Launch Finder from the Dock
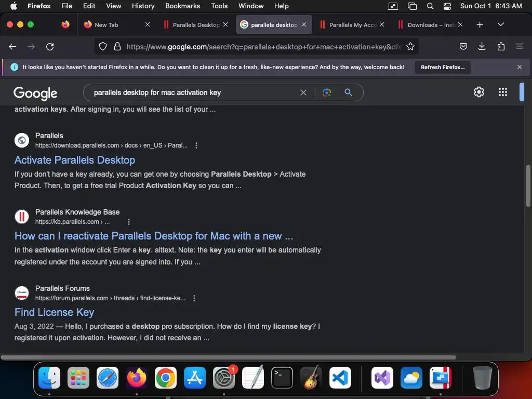Screen dimensions: 532x399 [x=49, y=378]
